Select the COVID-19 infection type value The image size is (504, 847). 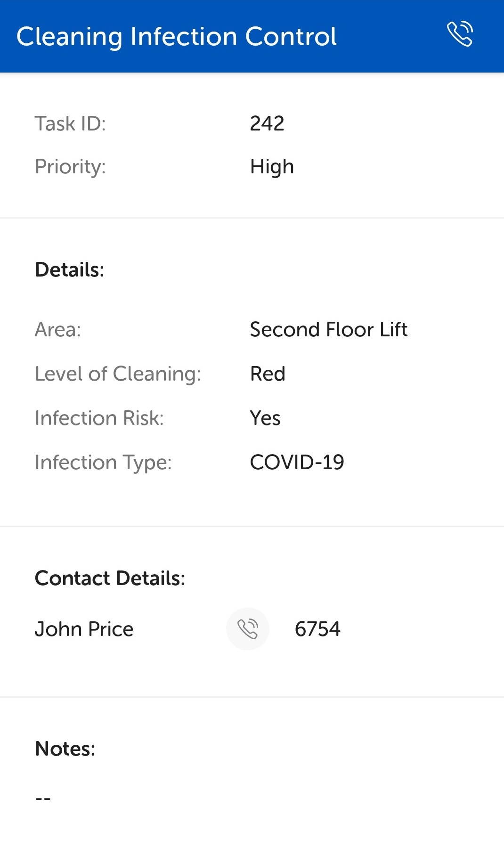point(297,462)
